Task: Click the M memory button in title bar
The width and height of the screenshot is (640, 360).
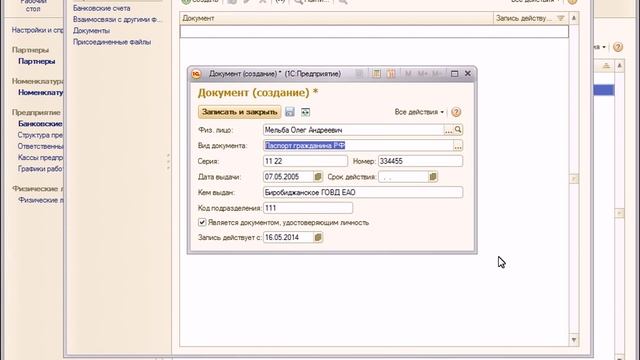Action: (408, 73)
